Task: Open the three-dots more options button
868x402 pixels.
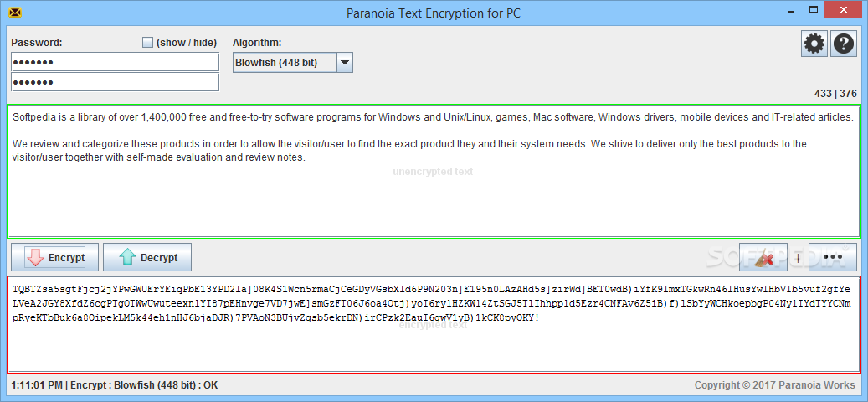Action: (x=833, y=257)
